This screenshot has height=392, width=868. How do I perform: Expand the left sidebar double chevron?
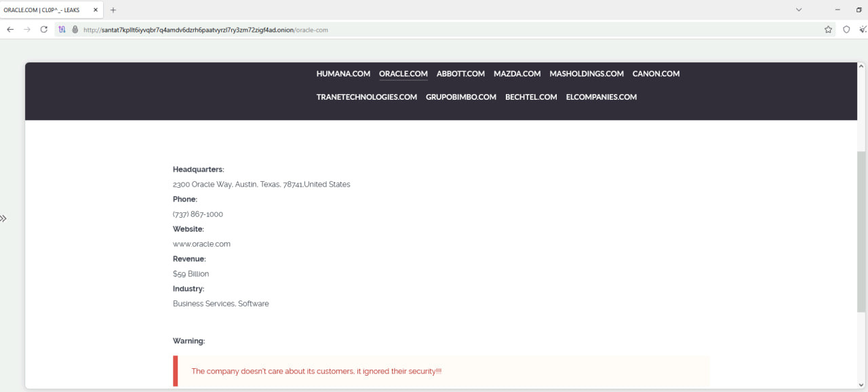tap(3, 218)
